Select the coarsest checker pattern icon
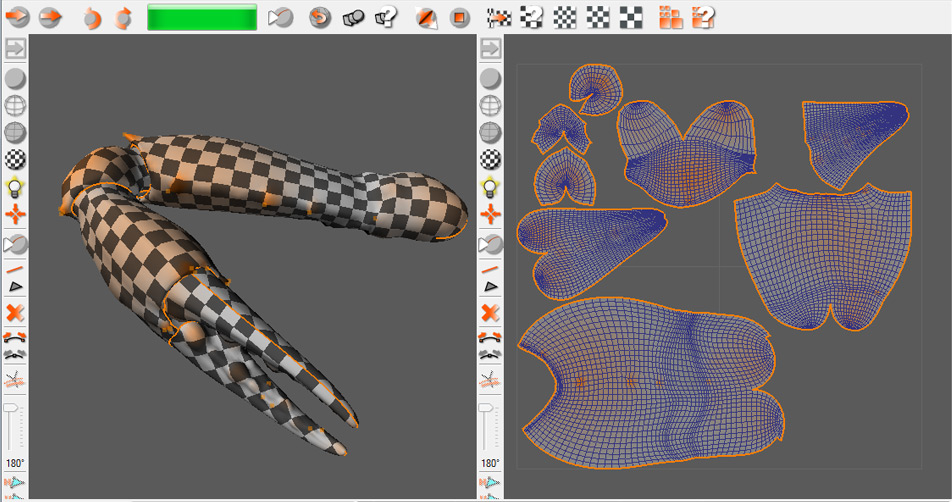Viewport: 952px width, 502px height. pyautogui.click(x=631, y=17)
